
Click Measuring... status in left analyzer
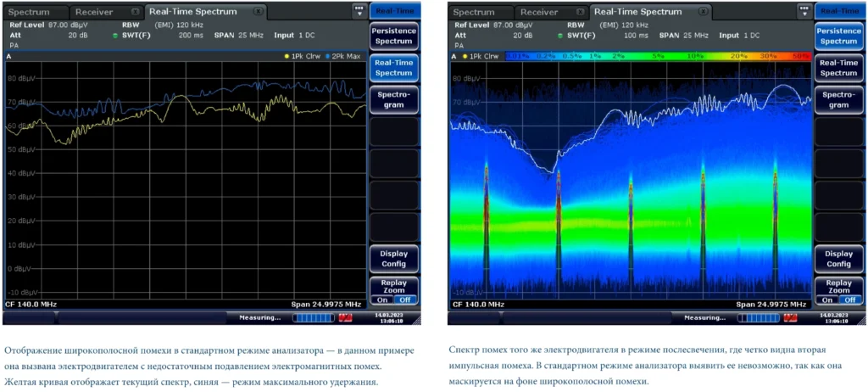coord(259,317)
